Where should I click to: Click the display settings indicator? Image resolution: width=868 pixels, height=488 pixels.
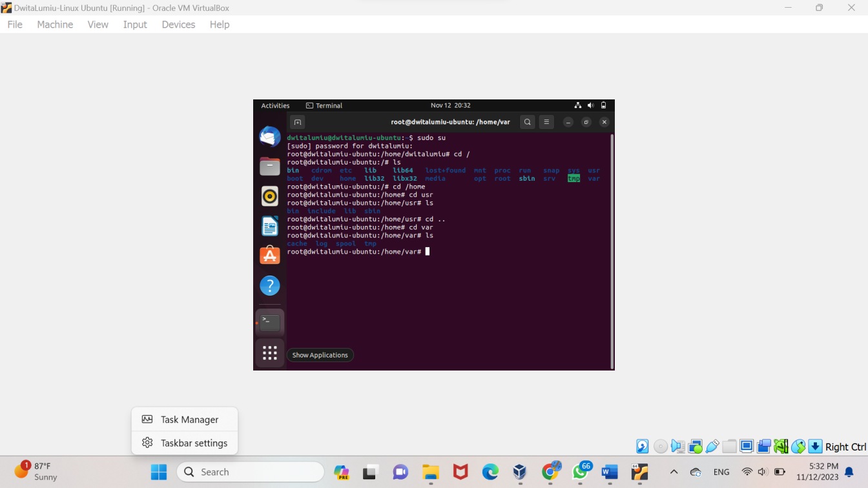pos(747,446)
